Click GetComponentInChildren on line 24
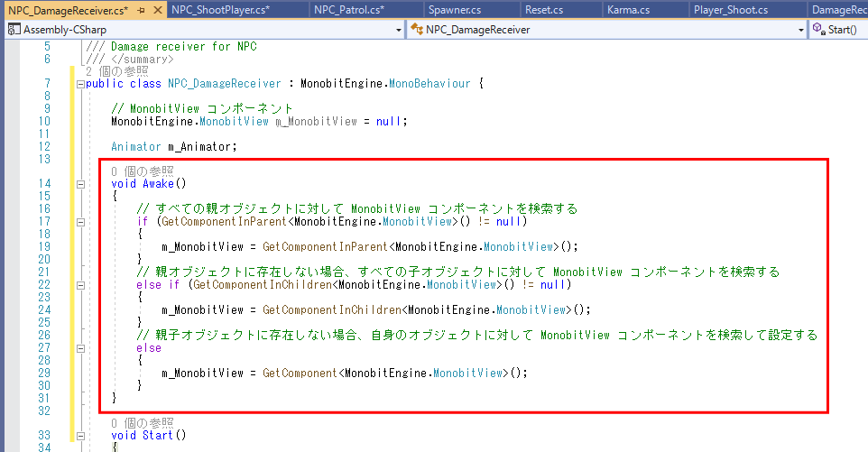The height and width of the screenshot is (452, 868). [331, 309]
